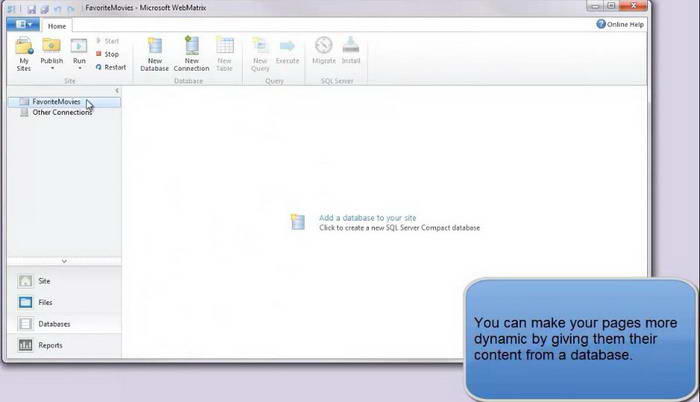Switch to the Databases workspace
700x402 pixels.
pyautogui.click(x=64, y=324)
